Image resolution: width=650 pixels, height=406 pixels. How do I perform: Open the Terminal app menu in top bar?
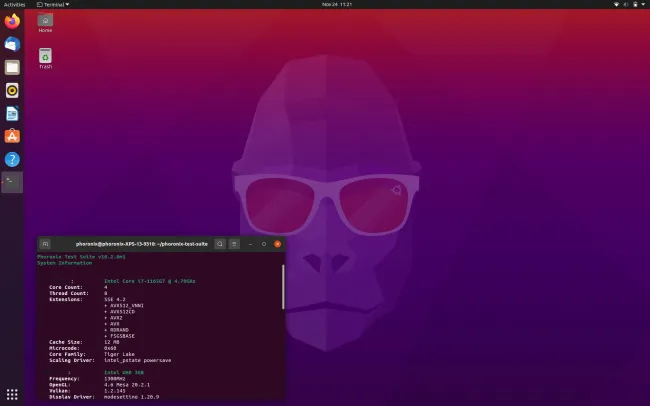(53, 4)
